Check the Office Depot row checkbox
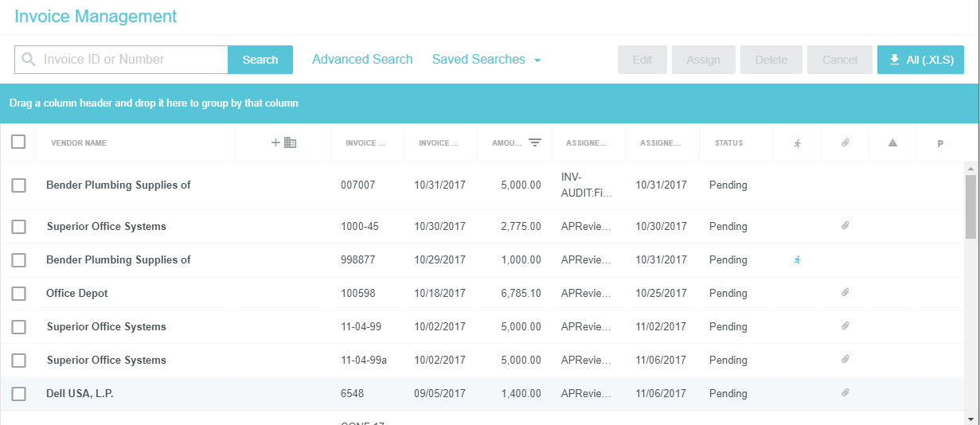The height and width of the screenshot is (425, 980). [x=19, y=294]
